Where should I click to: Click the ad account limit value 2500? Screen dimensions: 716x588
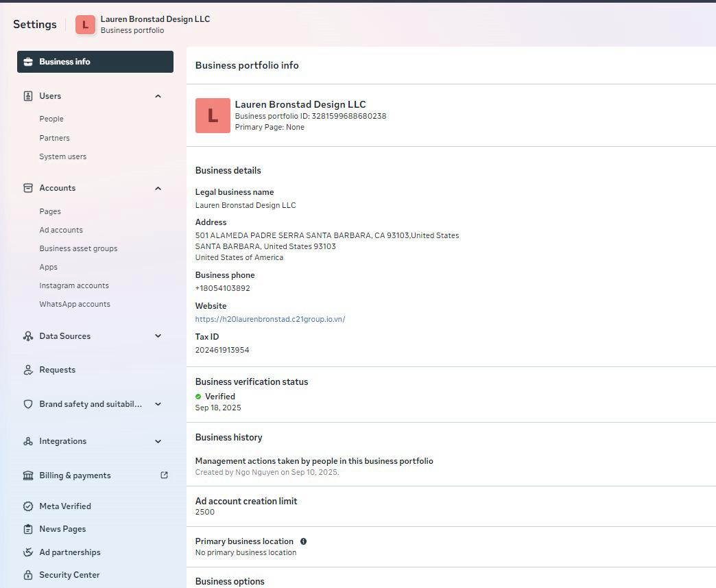[x=204, y=512]
